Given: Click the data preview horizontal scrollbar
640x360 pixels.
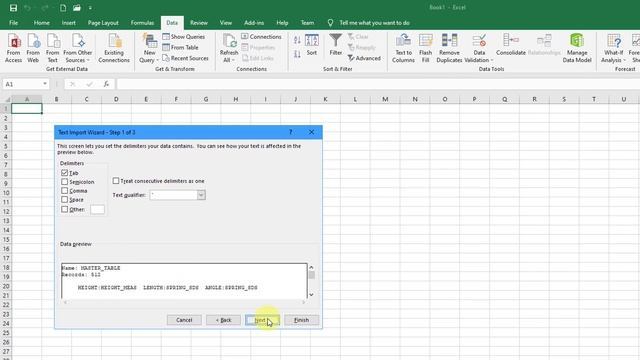Looking at the screenshot, I should click(184, 302).
